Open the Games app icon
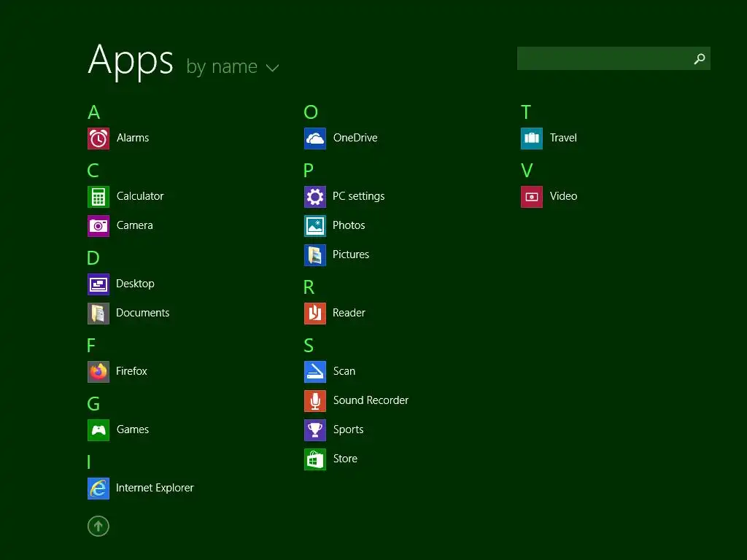The width and height of the screenshot is (747, 560). tap(98, 430)
